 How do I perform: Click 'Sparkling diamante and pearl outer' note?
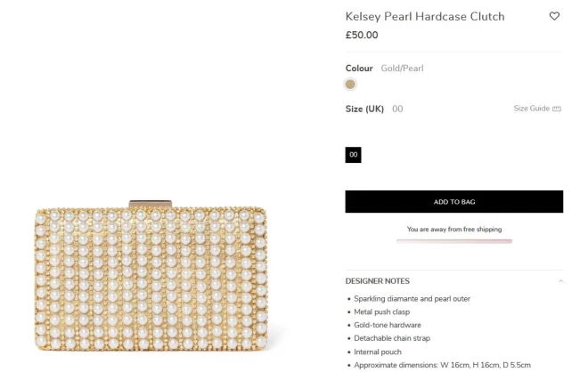click(412, 299)
